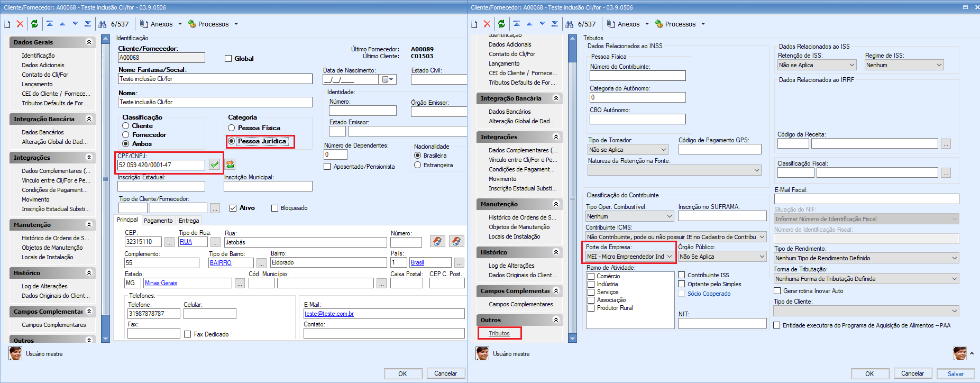Select Principal tab

127,220
